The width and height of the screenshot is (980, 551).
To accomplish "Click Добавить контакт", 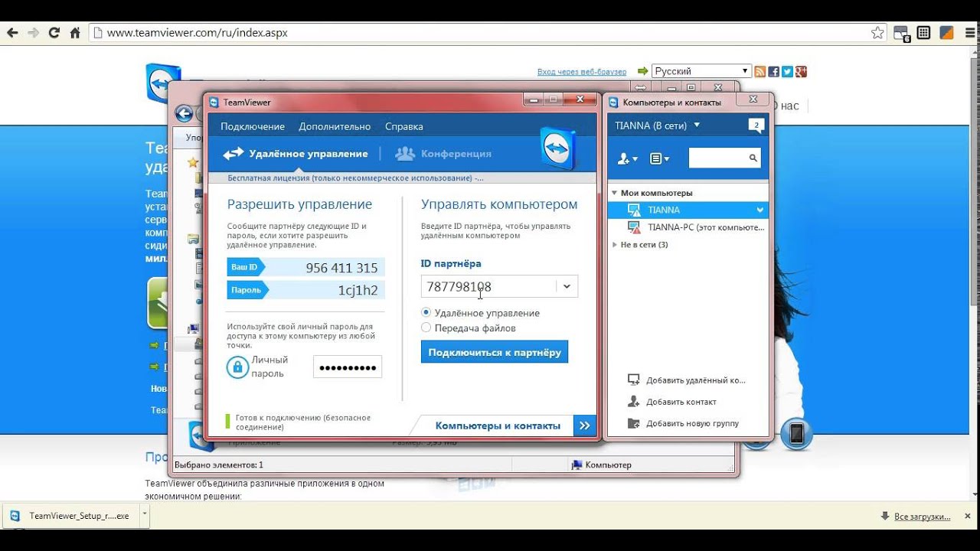I will [672, 402].
